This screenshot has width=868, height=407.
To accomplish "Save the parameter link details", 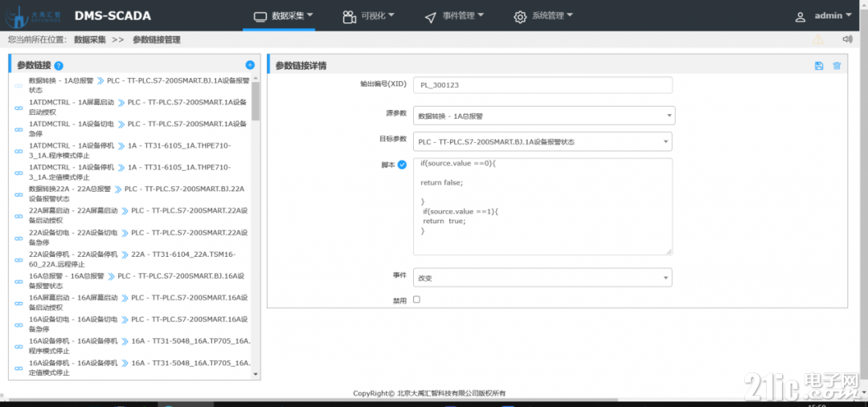I will (819, 66).
